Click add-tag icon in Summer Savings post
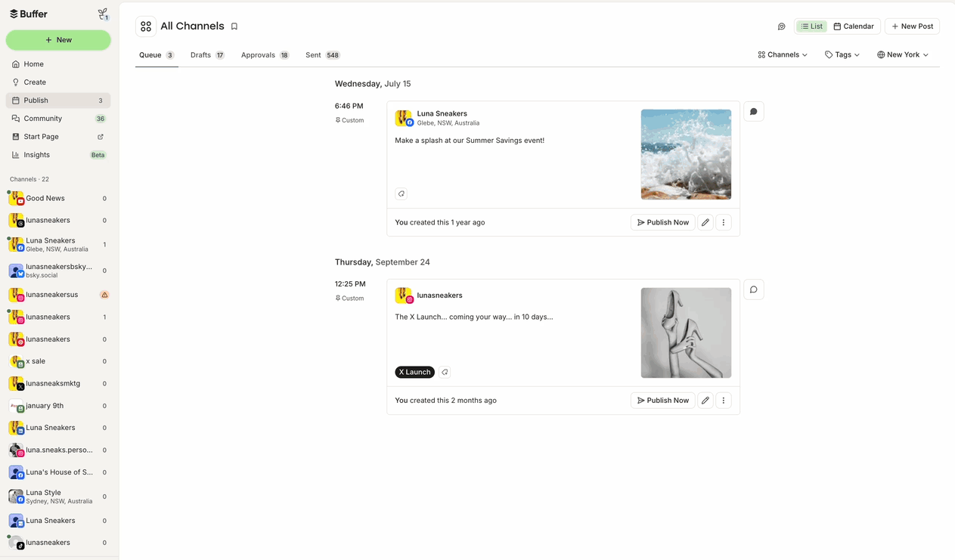 [x=402, y=194]
